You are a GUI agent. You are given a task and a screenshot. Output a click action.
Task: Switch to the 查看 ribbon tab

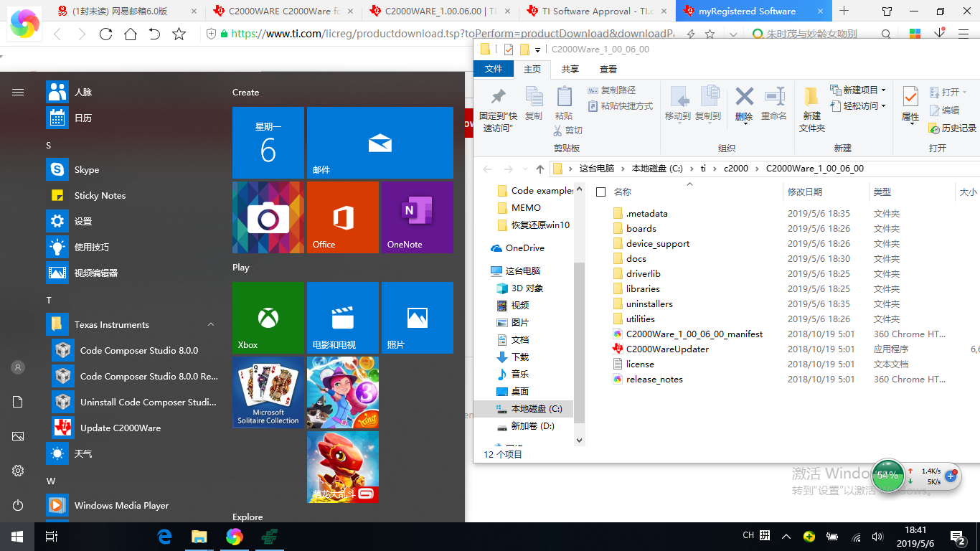point(608,69)
